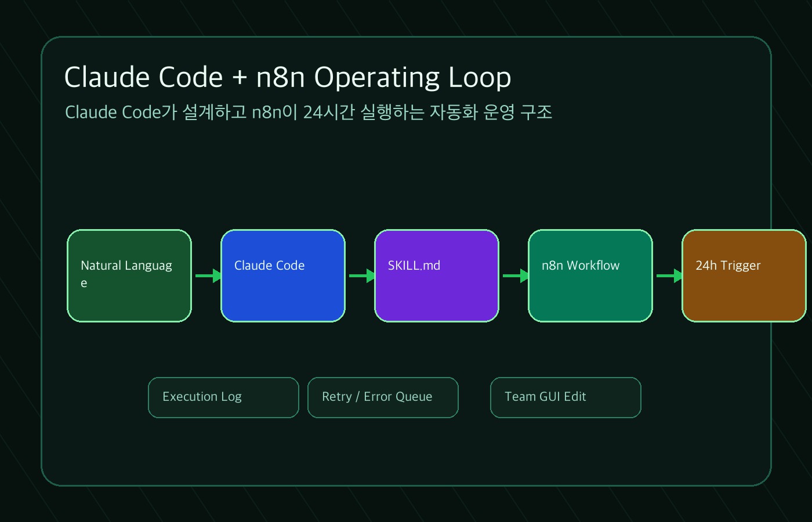The height and width of the screenshot is (522, 812).
Task: Click the Team GUI Edit box
Action: click(x=565, y=397)
